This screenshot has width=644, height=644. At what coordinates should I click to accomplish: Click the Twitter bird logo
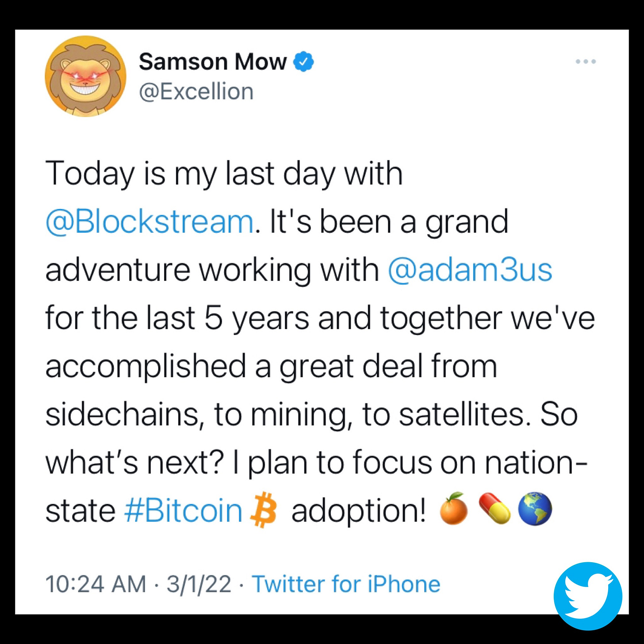[x=587, y=595]
